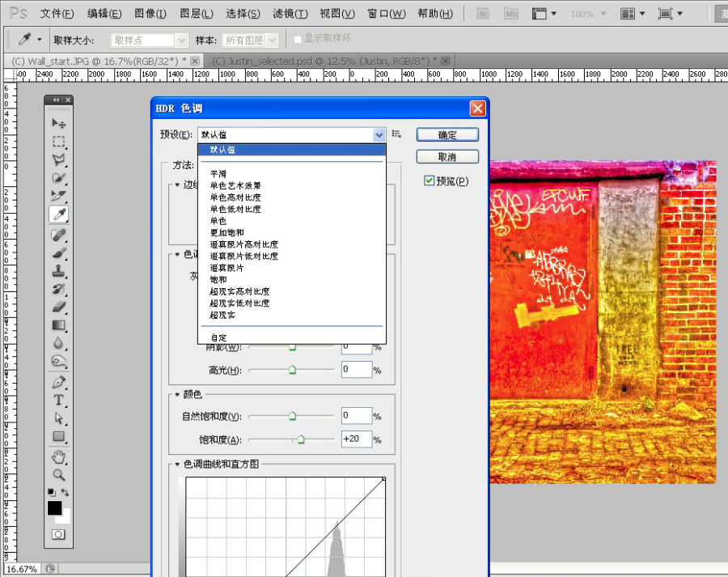Enable the 显示取样环 checkbox

coord(298,40)
